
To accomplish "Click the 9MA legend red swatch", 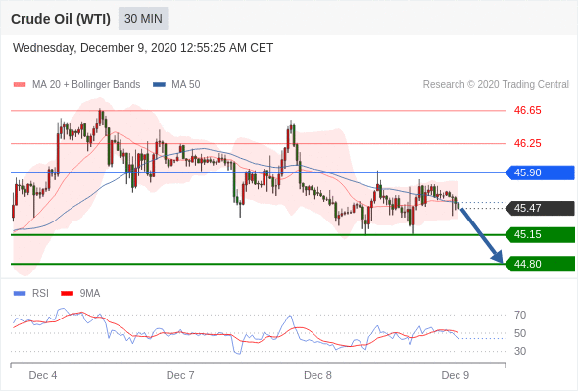I will point(67,294).
